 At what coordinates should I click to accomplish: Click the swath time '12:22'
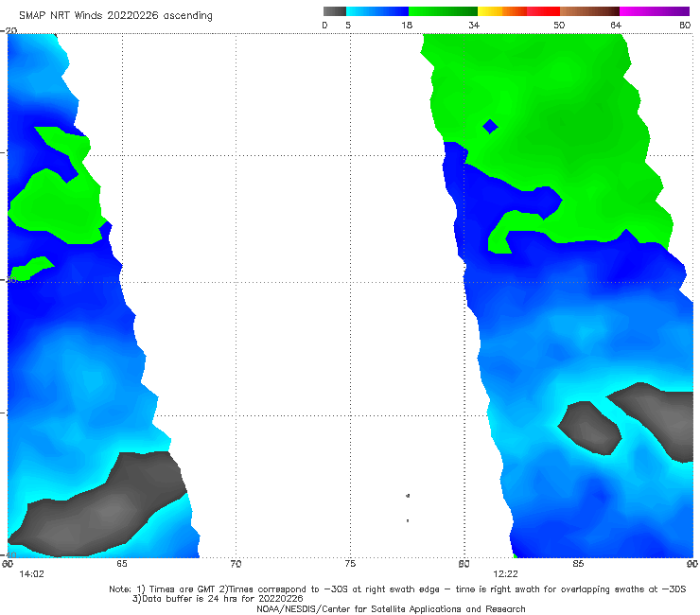505,574
